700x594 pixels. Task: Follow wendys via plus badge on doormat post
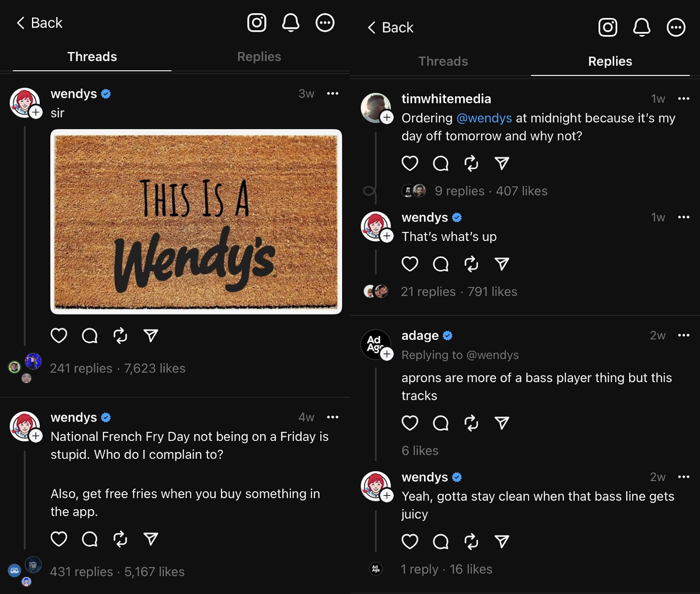point(36,112)
